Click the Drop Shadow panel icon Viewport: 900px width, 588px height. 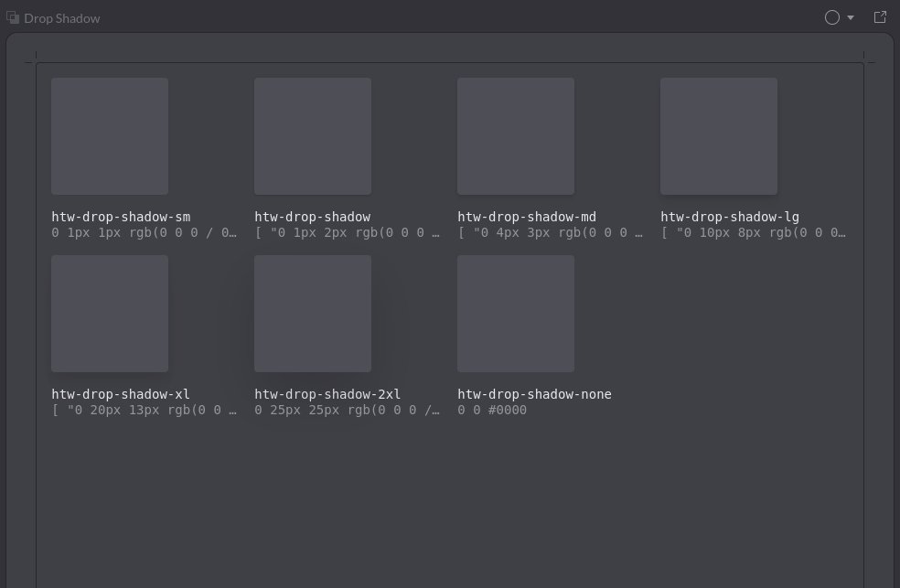13,17
